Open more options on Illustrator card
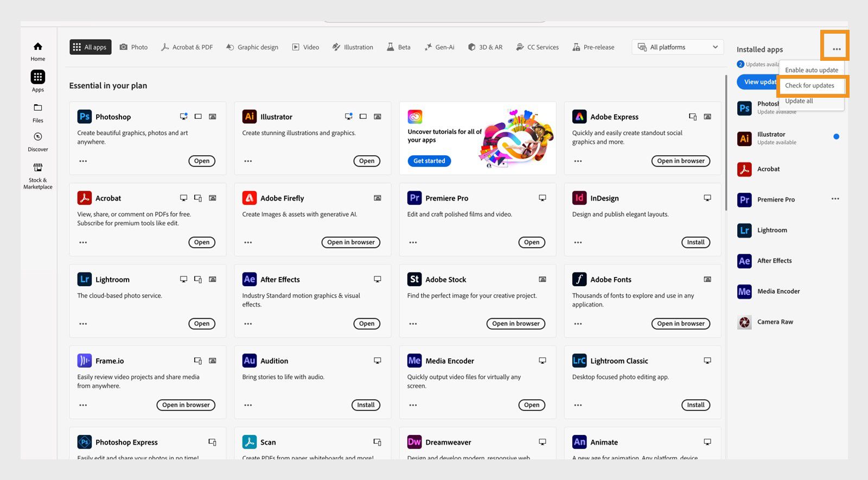868x480 pixels. 248,161
